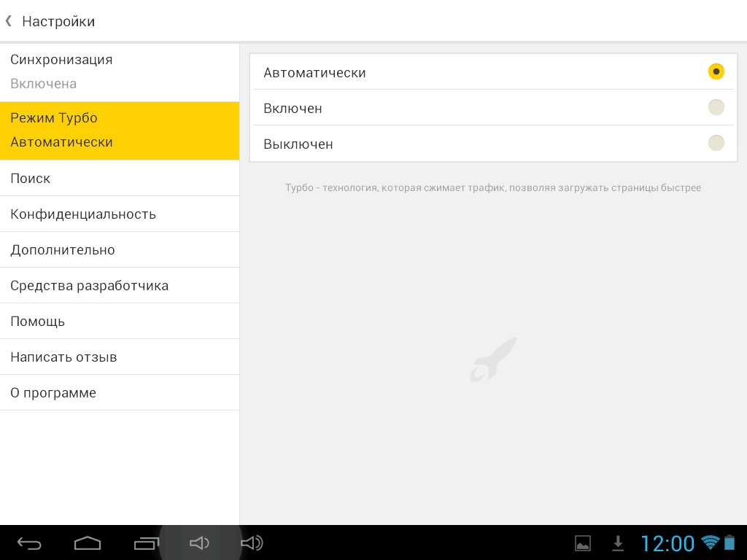The width and height of the screenshot is (747, 560).
Task: Tap the back chevron beside Настройки
Action: [x=9, y=21]
